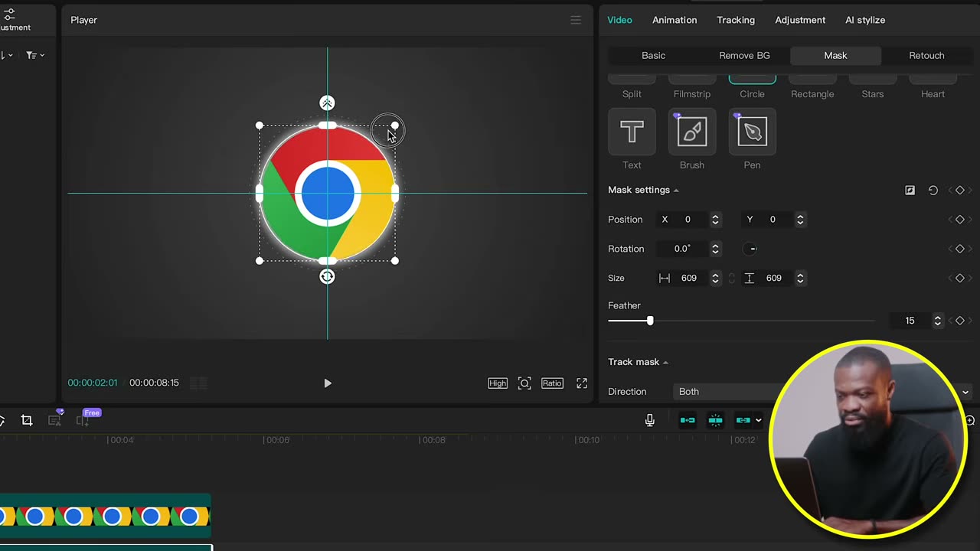The width and height of the screenshot is (980, 551).
Task: Click the width icon beside Size
Action: [665, 279]
